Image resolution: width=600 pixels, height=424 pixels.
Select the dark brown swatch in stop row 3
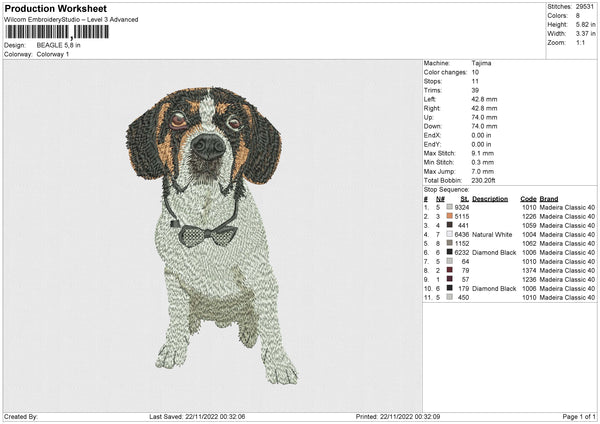450,225
